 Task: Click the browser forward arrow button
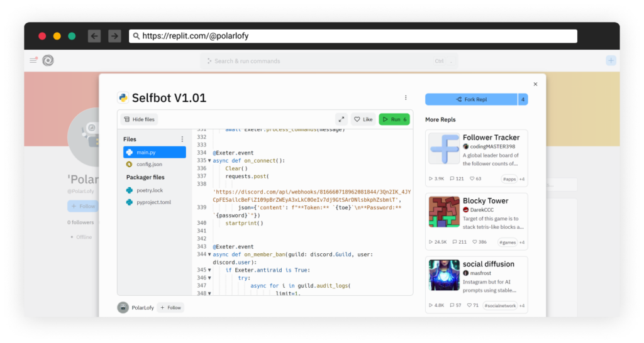click(114, 36)
